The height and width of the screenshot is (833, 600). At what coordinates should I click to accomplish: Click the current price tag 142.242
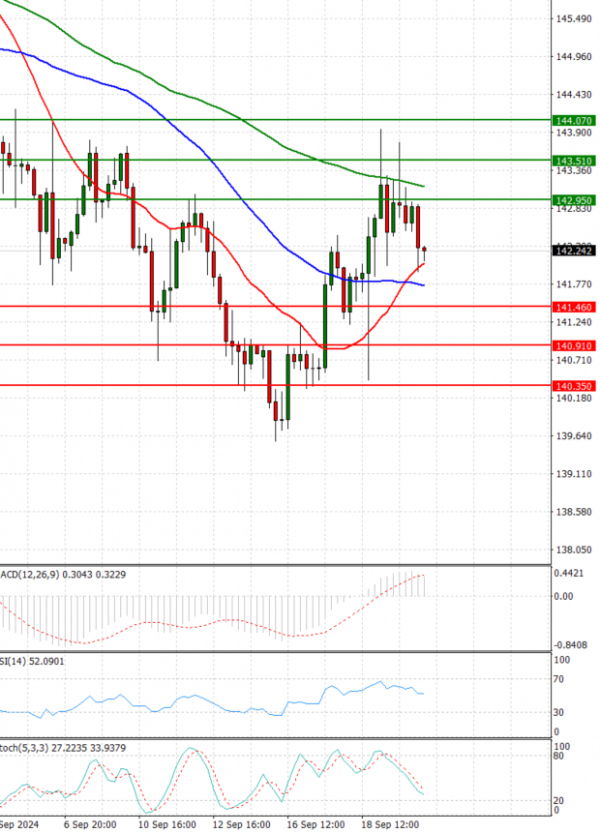[x=574, y=251]
